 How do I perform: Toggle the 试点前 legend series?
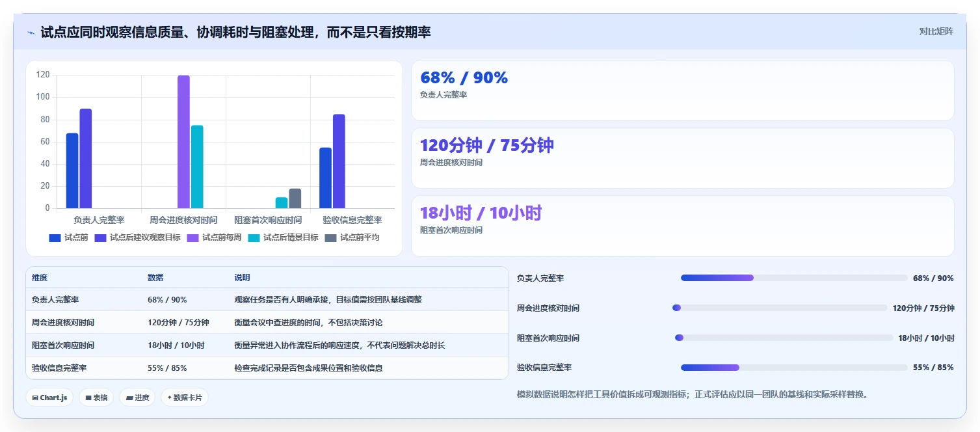pyautogui.click(x=68, y=237)
